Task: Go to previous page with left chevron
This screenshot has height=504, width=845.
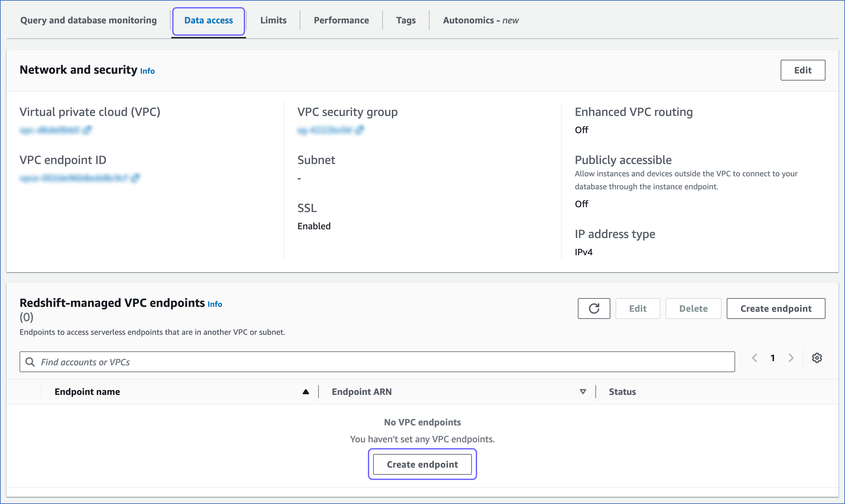Action: pyautogui.click(x=755, y=358)
